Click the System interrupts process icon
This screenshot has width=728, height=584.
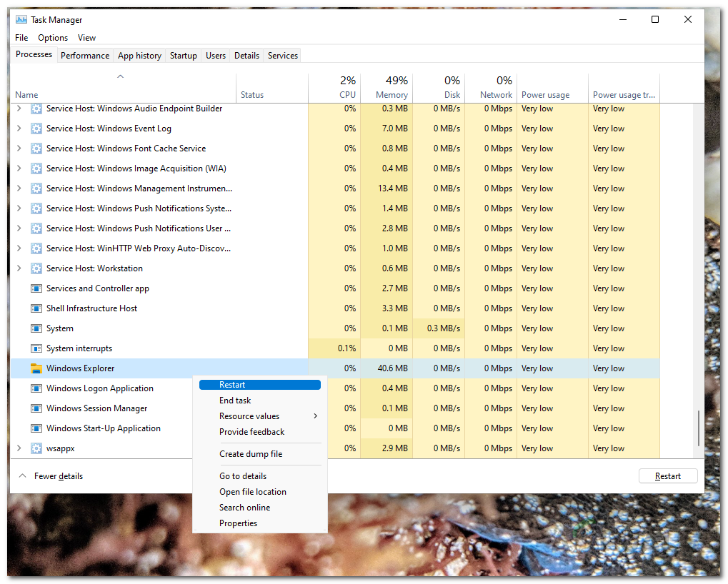click(36, 348)
